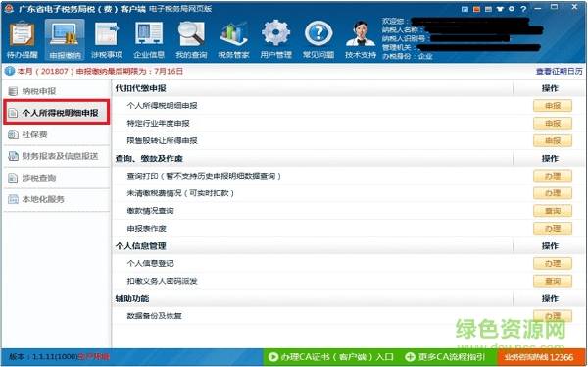Click the 申报表作废 row text

tap(146, 229)
